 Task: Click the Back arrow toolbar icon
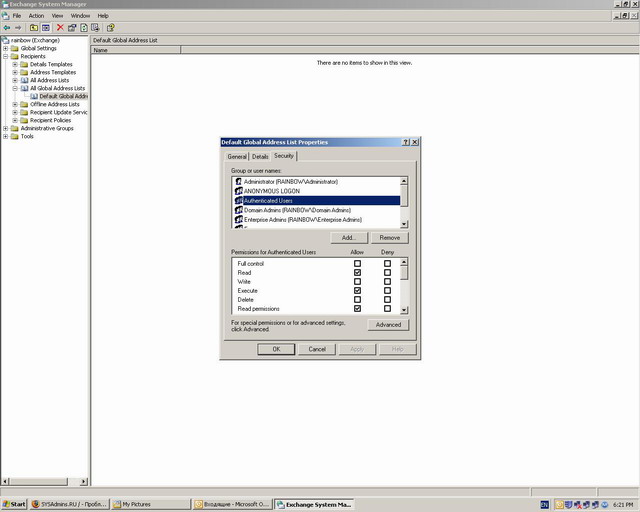[7, 28]
